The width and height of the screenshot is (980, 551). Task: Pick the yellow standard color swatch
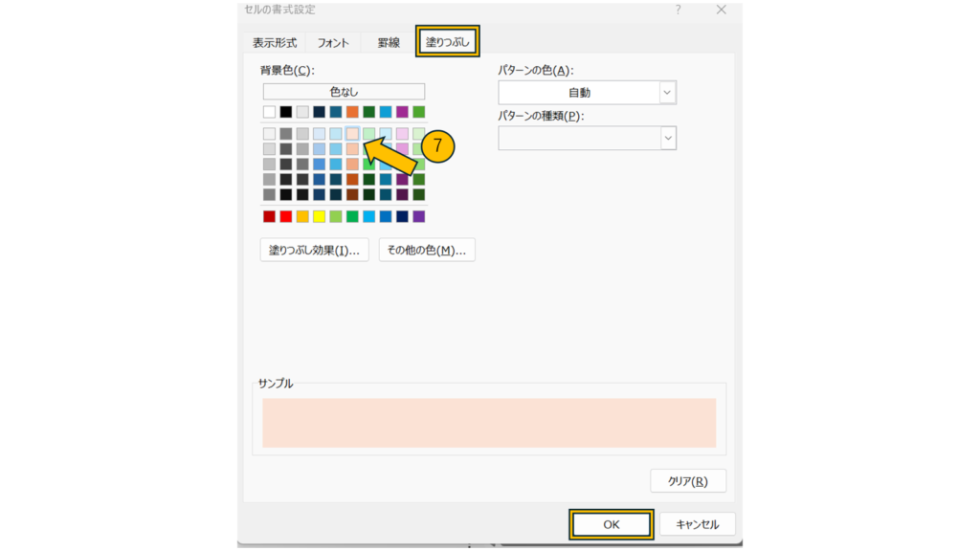(x=319, y=216)
